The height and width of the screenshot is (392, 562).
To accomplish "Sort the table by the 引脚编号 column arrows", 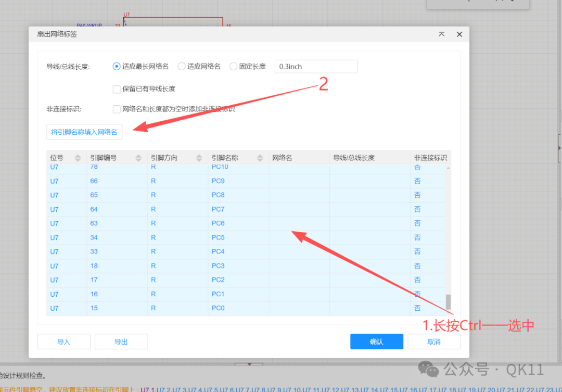I will (138, 158).
